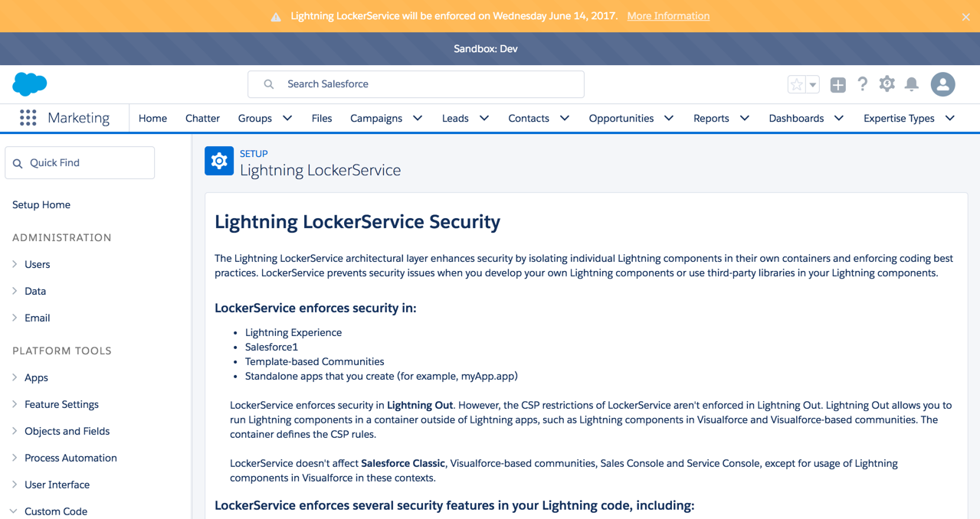Open Setup Home in sidebar
Image resolution: width=980 pixels, height=519 pixels.
point(41,205)
